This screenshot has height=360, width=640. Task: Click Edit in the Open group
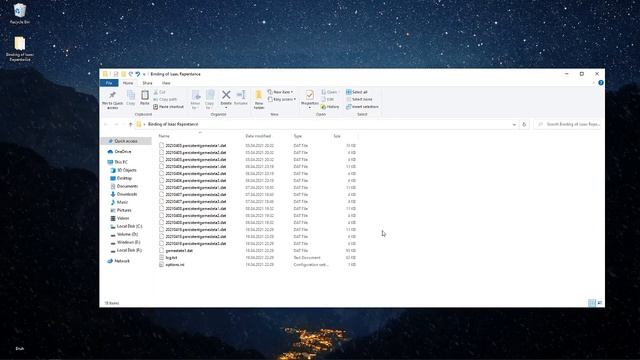[x=328, y=99]
